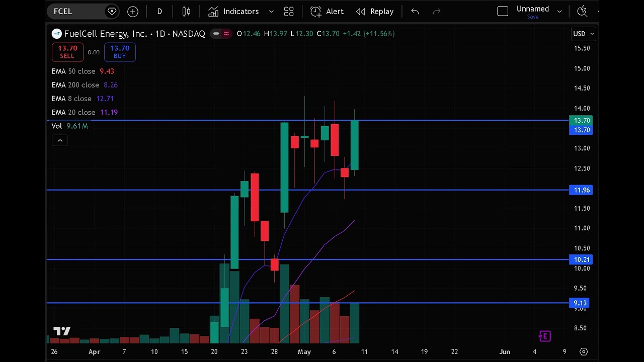Open the Indicators dialog
Viewport: 644px width, 362px height.
pos(233,11)
